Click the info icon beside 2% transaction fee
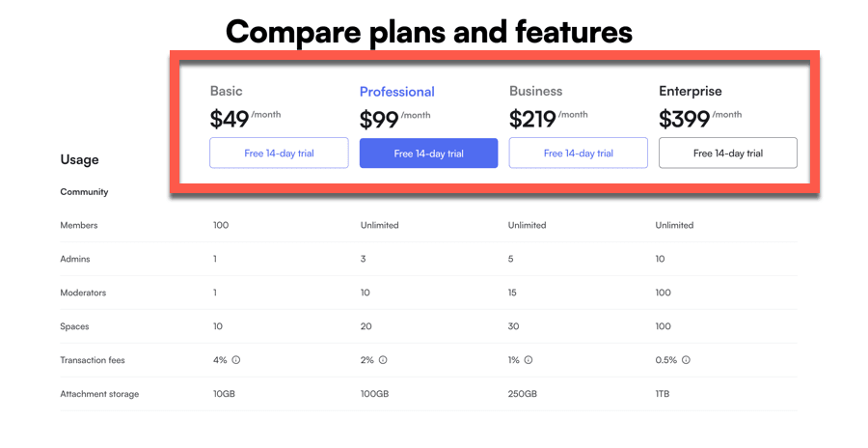 383,360
